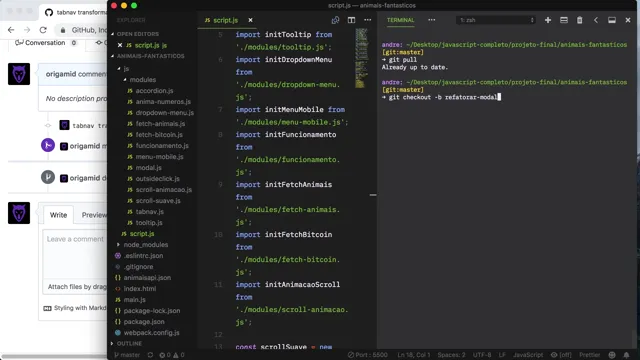Go to line via Ln 18, Col 1

pos(413,355)
